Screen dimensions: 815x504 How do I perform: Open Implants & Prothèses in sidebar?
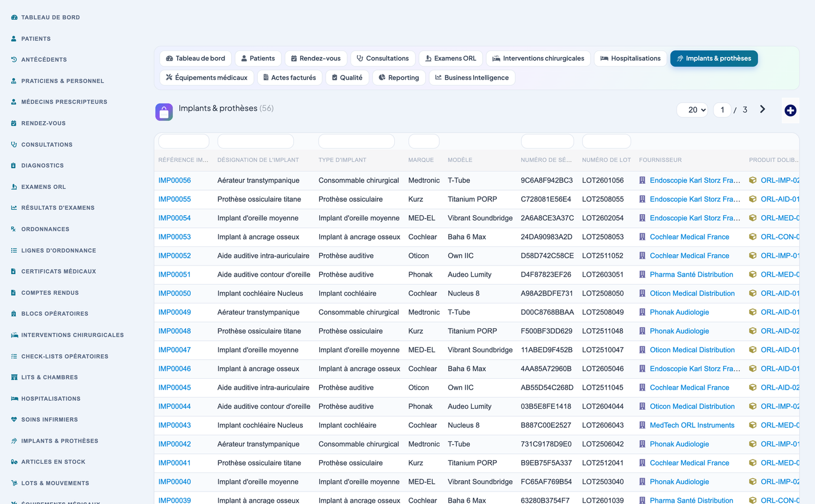click(x=55, y=441)
